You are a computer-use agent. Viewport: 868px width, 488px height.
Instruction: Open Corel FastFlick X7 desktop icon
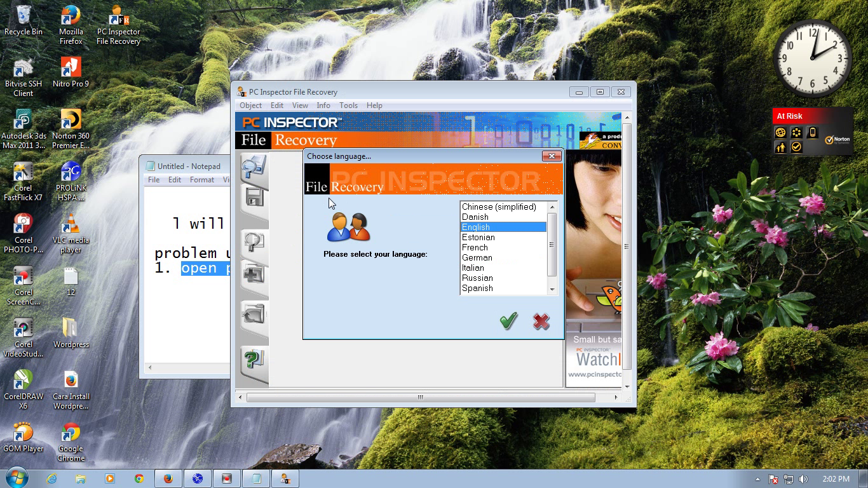pos(24,182)
